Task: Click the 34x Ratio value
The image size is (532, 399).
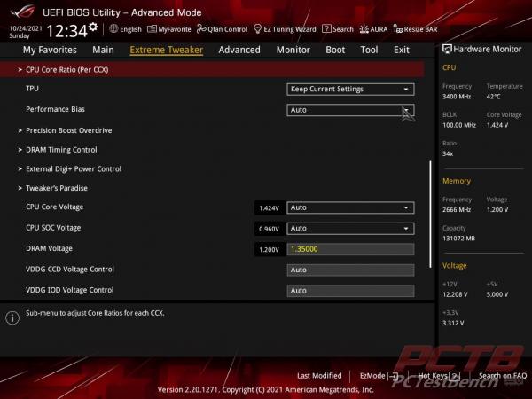Action: [x=448, y=153]
